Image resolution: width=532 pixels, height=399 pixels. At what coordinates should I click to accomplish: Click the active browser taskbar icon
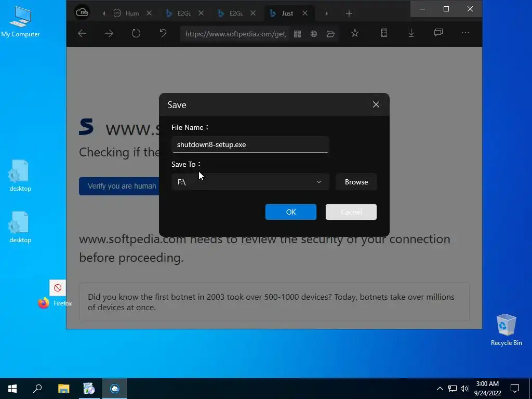[x=115, y=389]
